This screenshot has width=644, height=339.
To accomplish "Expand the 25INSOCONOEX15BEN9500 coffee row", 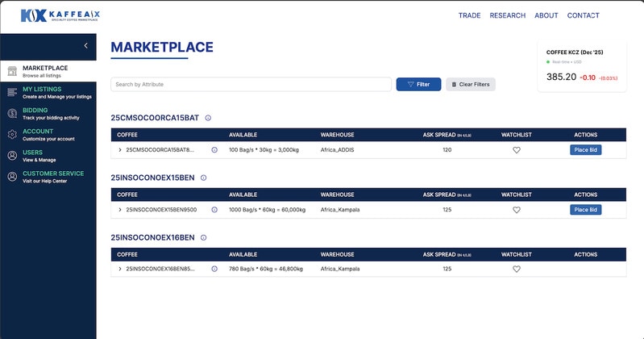I will tap(120, 210).
